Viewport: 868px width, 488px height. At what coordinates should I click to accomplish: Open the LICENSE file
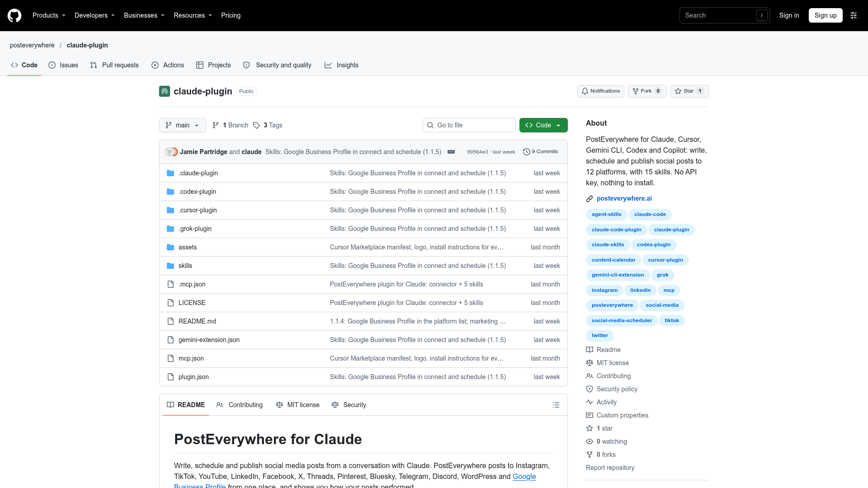pos(192,303)
